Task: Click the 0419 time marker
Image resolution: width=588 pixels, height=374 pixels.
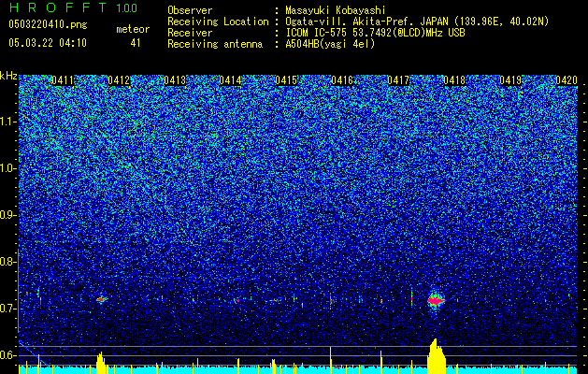Action: pos(510,80)
